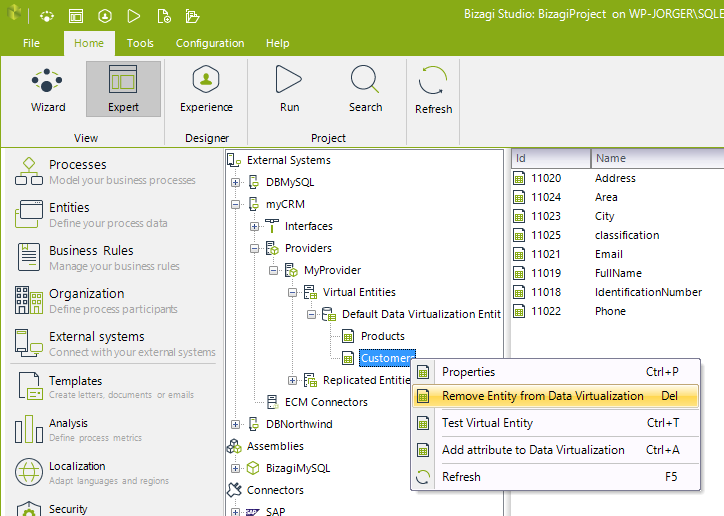Collapse the MyProvider node
The image size is (724, 516).
pyautogui.click(x=273, y=270)
